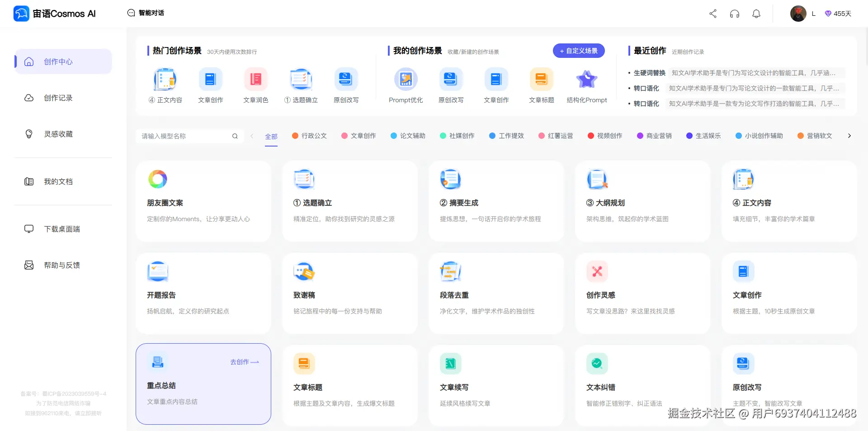Select the 商业营销 category tab

tap(655, 136)
